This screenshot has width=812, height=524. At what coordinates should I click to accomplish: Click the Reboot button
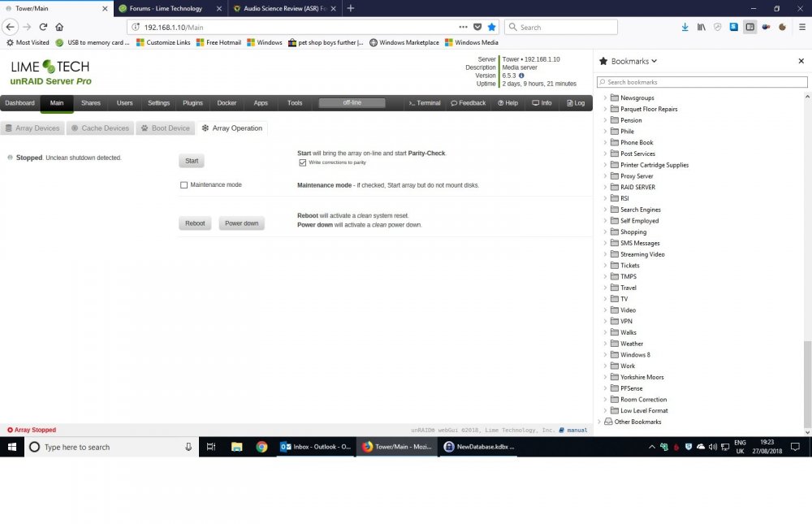click(x=195, y=223)
